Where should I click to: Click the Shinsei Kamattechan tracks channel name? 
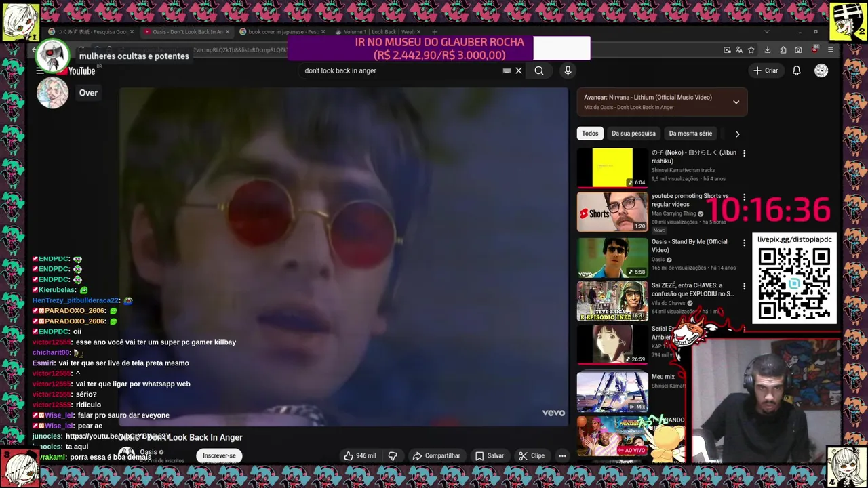[684, 170]
